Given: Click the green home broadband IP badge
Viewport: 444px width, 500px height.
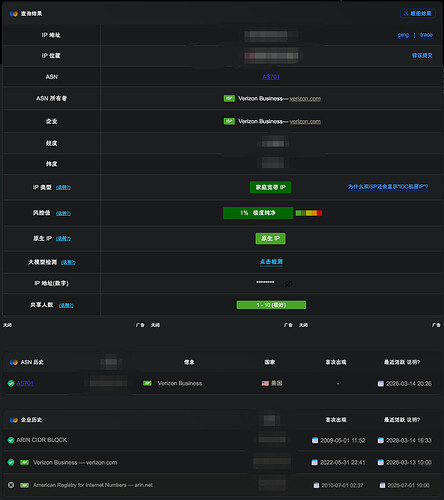Looking at the screenshot, I should (x=270, y=187).
